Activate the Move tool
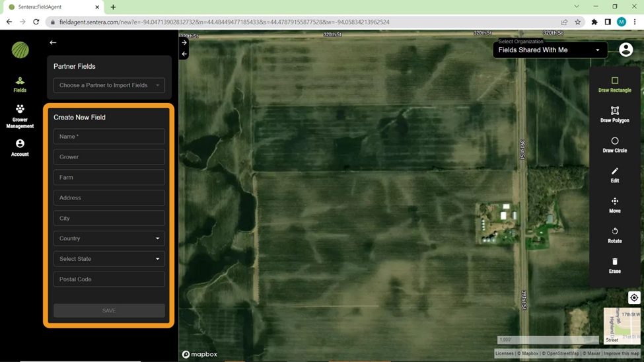This screenshot has width=644, height=362. (614, 205)
